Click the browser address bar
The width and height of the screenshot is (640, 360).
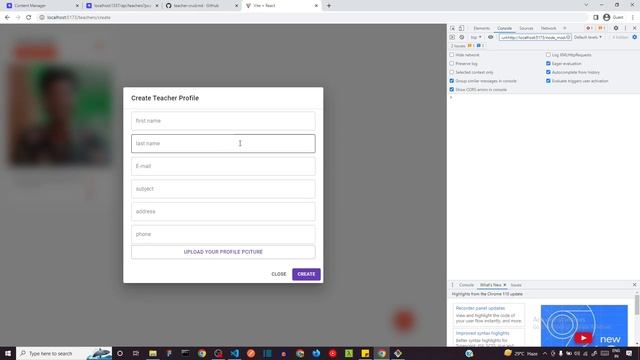click(x=314, y=18)
